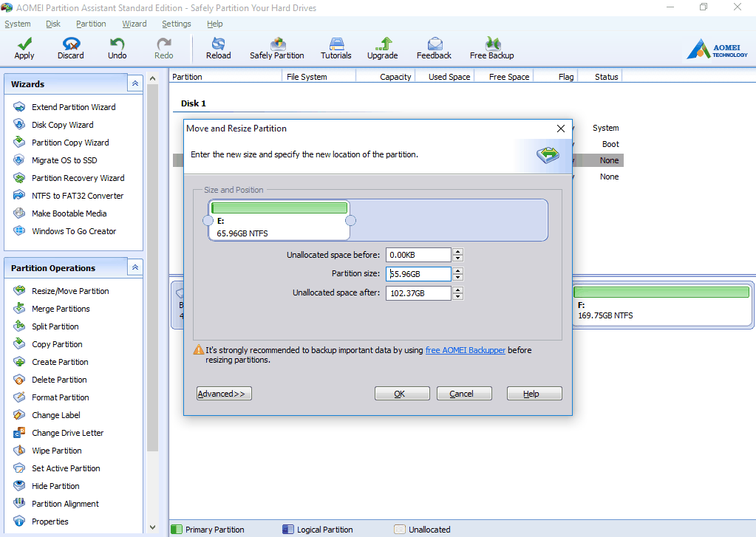
Task: Select Delete Partition operation
Action: point(59,380)
